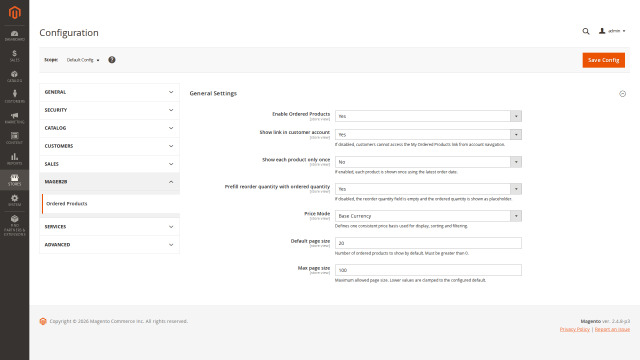This screenshot has height=360, width=640.
Task: Click the search magnifier icon
Action: [x=586, y=31]
